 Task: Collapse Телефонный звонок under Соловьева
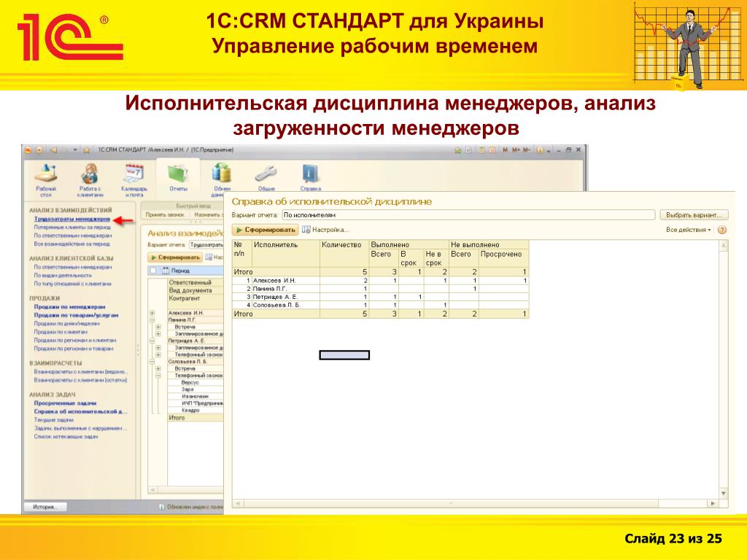click(x=158, y=376)
